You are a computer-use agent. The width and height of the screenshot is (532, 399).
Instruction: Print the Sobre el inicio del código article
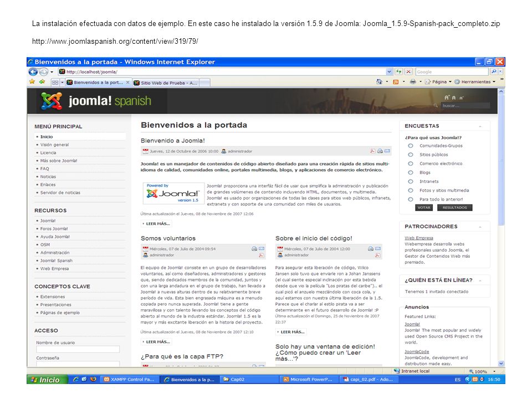(x=371, y=249)
